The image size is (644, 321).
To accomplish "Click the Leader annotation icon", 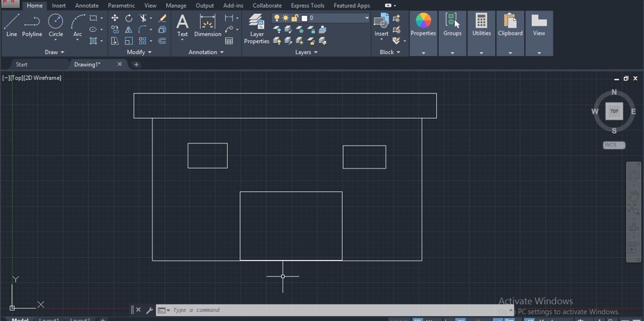I will click(229, 30).
